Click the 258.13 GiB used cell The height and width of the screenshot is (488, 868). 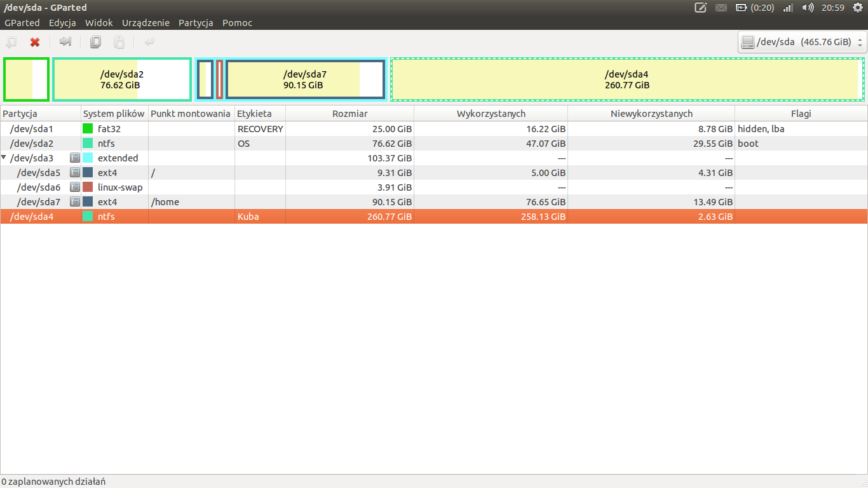[x=491, y=217]
